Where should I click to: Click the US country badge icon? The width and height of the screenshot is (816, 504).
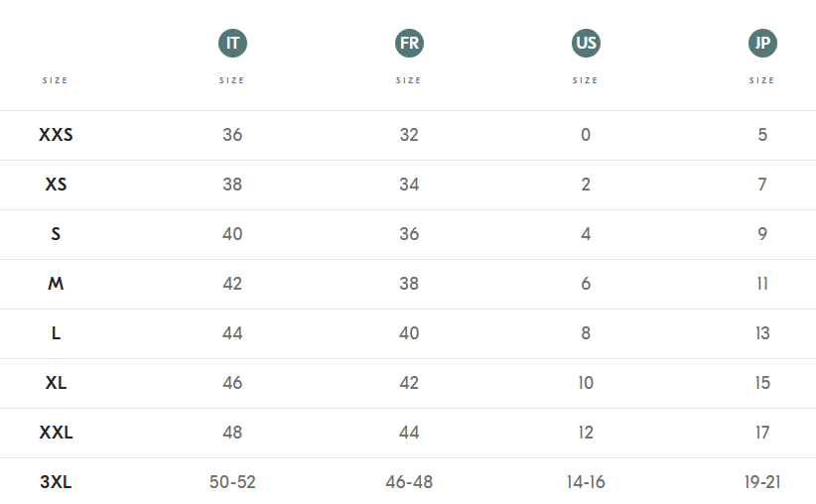pos(586,44)
